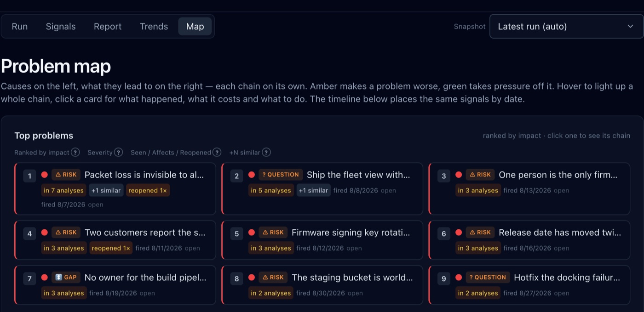644x312 pixels.
Task: Select the Run tab
Action: coord(20,26)
